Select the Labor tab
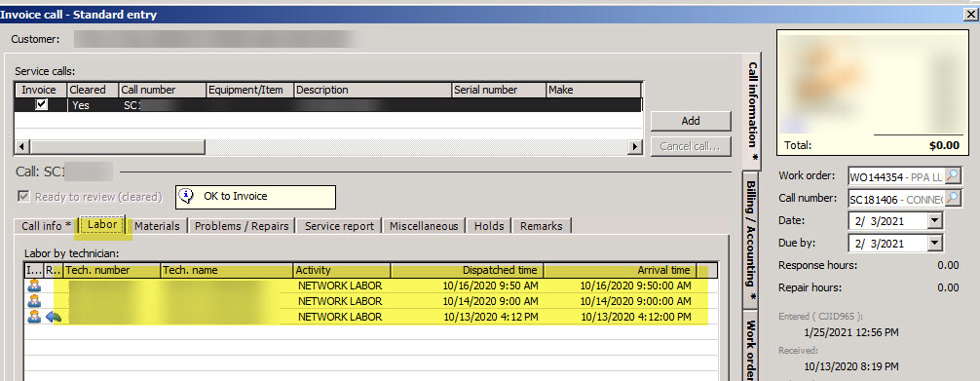 pyautogui.click(x=102, y=224)
